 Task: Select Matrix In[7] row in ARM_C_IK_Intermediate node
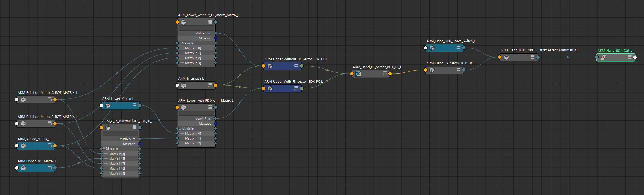(x=117, y=164)
